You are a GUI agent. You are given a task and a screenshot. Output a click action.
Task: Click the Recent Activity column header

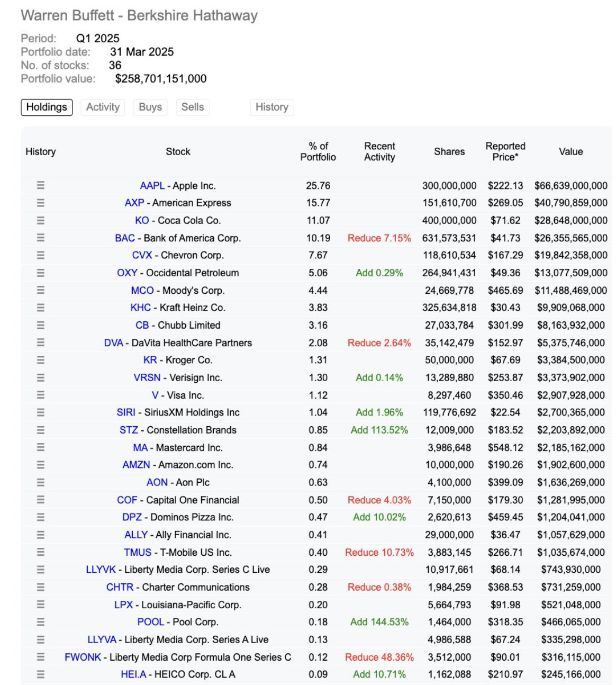(379, 151)
